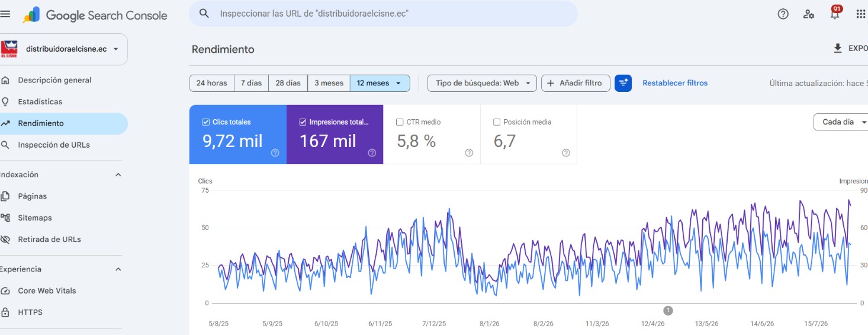The image size is (868, 335).
Task: Click the blue filter suggestions icon button
Action: pyautogui.click(x=623, y=83)
